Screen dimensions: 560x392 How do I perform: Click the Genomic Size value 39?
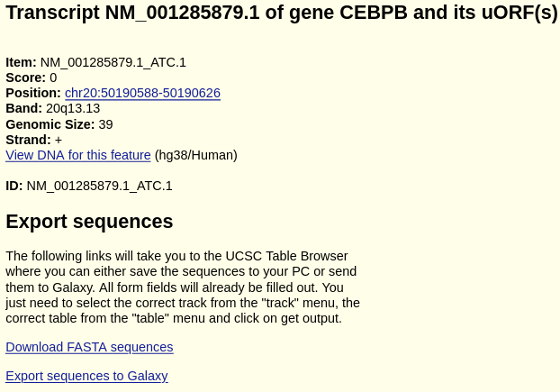tap(106, 125)
